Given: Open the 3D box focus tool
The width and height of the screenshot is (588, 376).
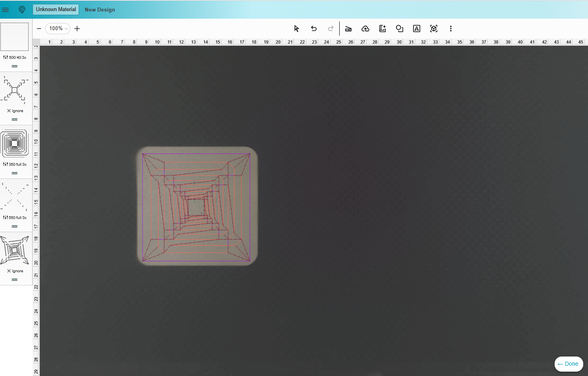Looking at the screenshot, I should (x=434, y=29).
